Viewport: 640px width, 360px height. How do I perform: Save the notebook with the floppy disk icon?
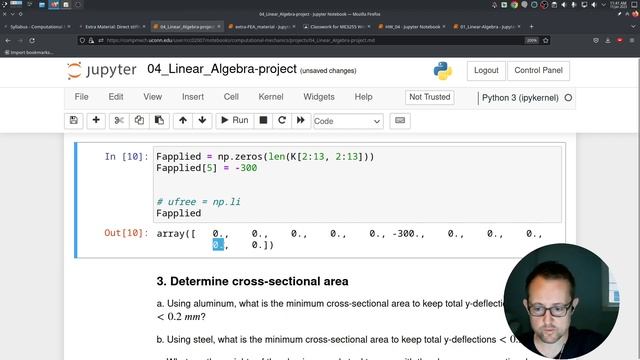tap(74, 120)
